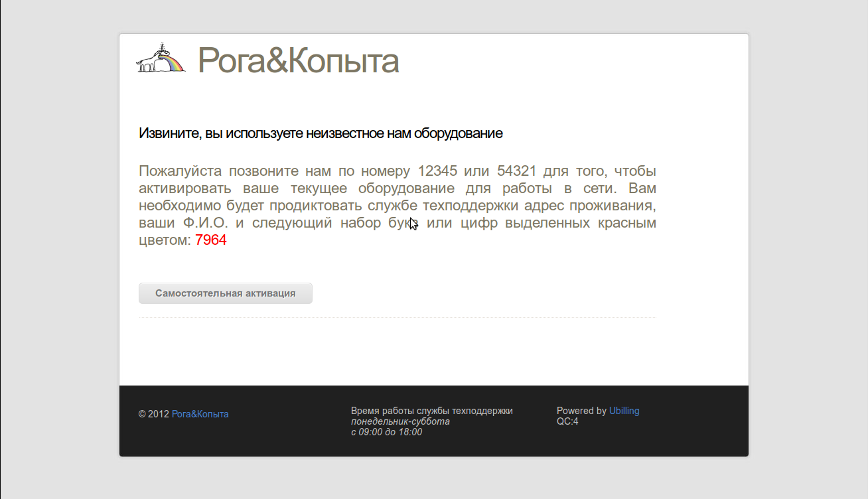Click the divider line below the activation button
Screen dimensions: 868x499
397,317
